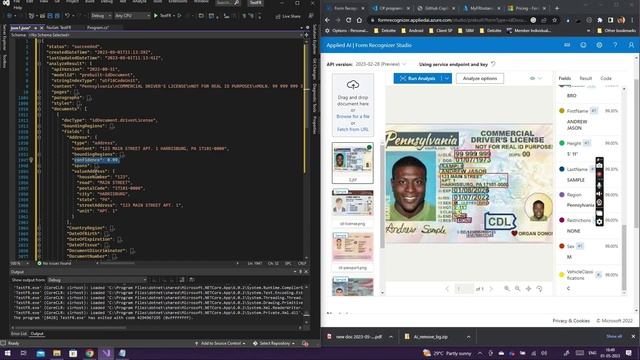Open the Debug configuration dropdown
640x360 pixels.
click(101, 16)
